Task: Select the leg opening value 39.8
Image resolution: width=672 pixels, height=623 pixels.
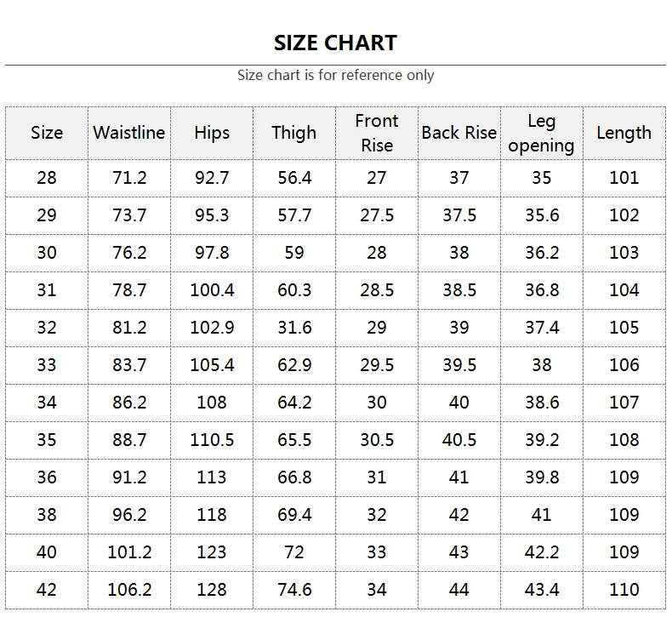Action: (541, 477)
